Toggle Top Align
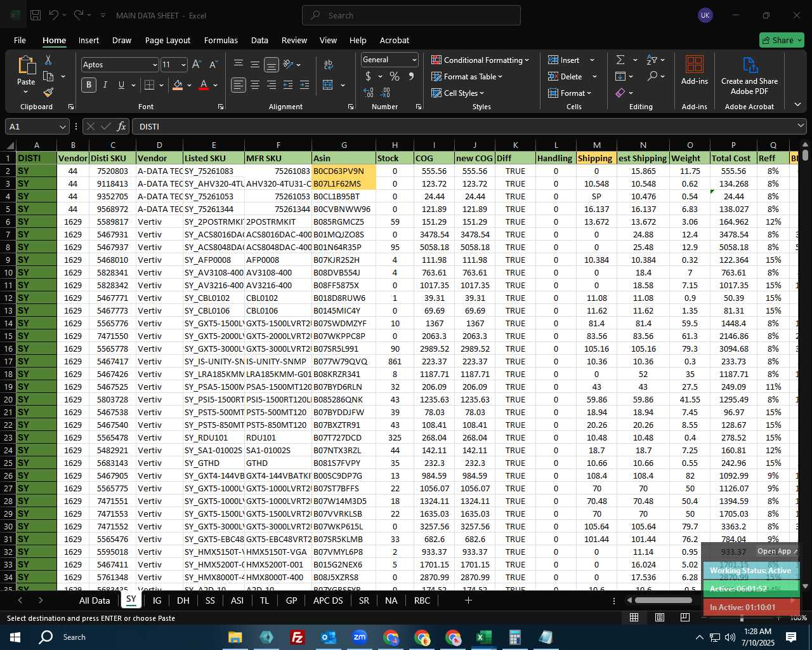812x650 pixels. click(x=239, y=65)
